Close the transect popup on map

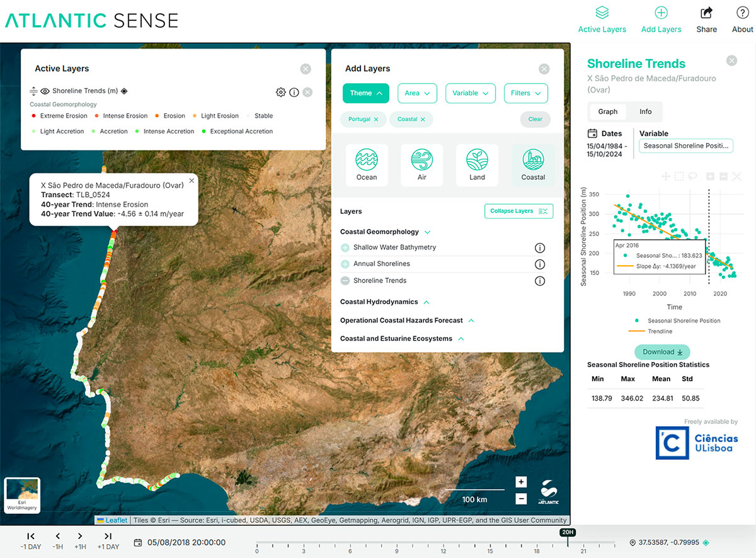coord(192,180)
